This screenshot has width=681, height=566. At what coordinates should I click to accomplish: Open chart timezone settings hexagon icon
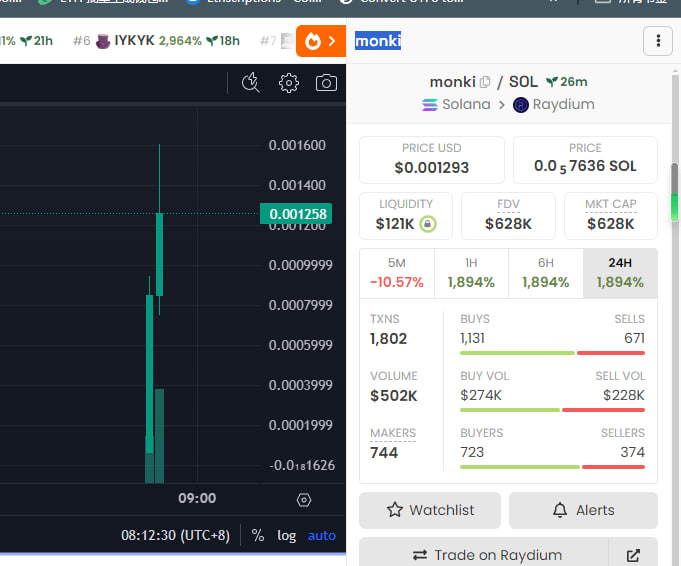304,500
